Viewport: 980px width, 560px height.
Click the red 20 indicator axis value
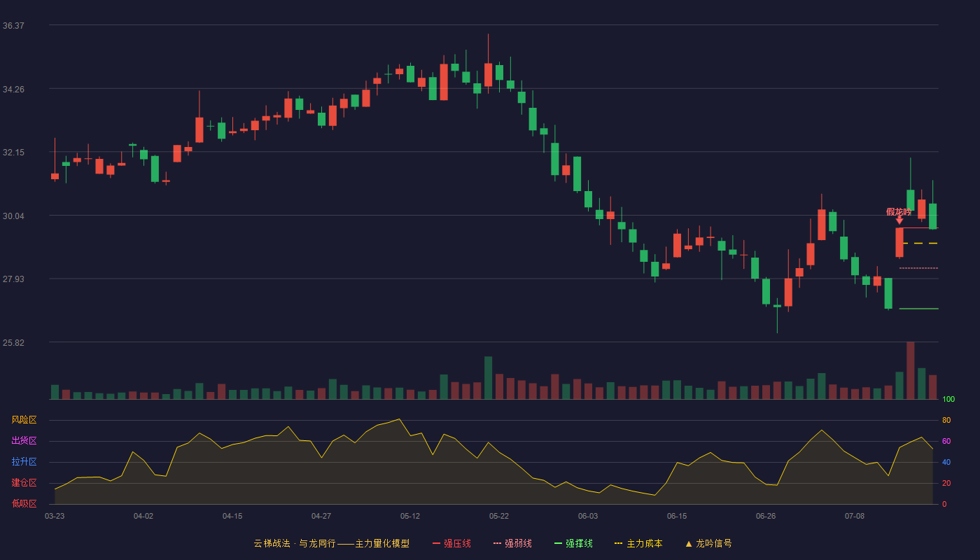[x=946, y=484]
